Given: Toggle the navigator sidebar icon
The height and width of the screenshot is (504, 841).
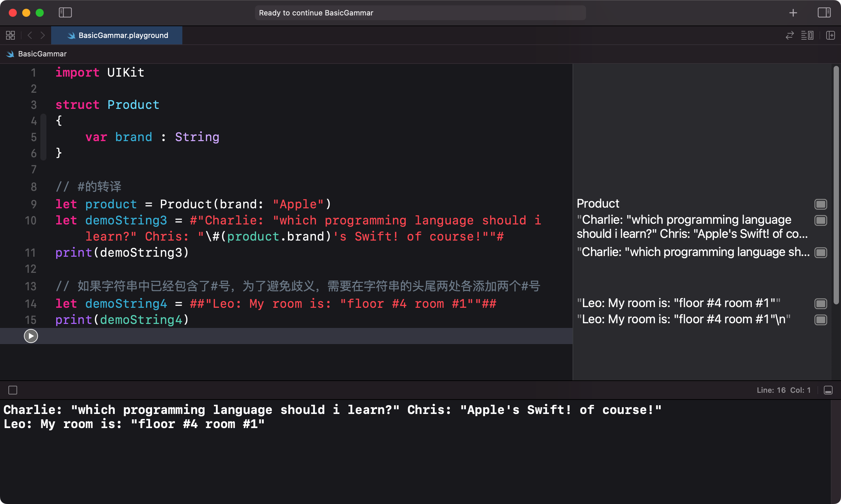Looking at the screenshot, I should pos(65,12).
